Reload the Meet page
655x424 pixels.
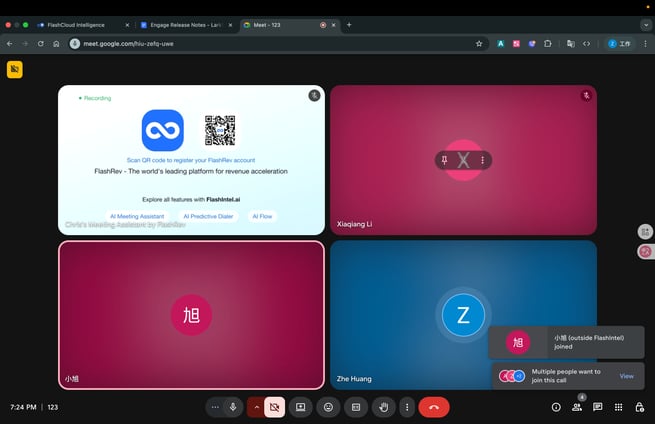tap(41, 43)
